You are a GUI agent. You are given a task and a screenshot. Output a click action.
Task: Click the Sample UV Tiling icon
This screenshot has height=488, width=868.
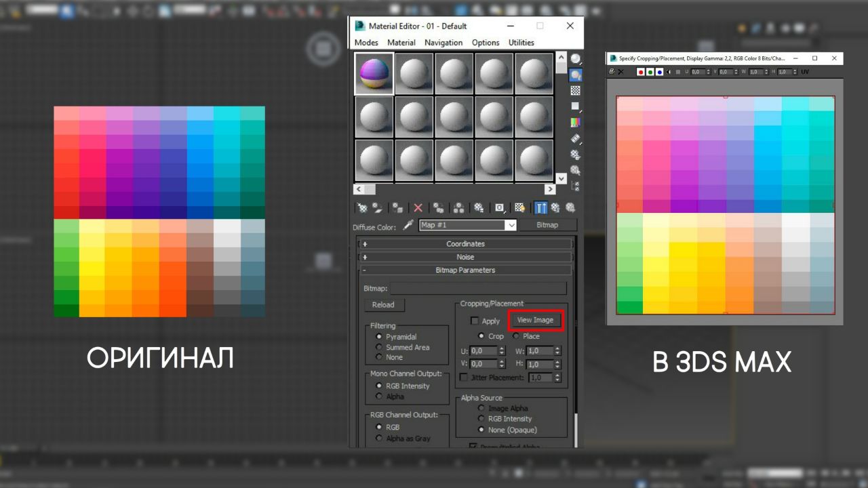pos(576,106)
